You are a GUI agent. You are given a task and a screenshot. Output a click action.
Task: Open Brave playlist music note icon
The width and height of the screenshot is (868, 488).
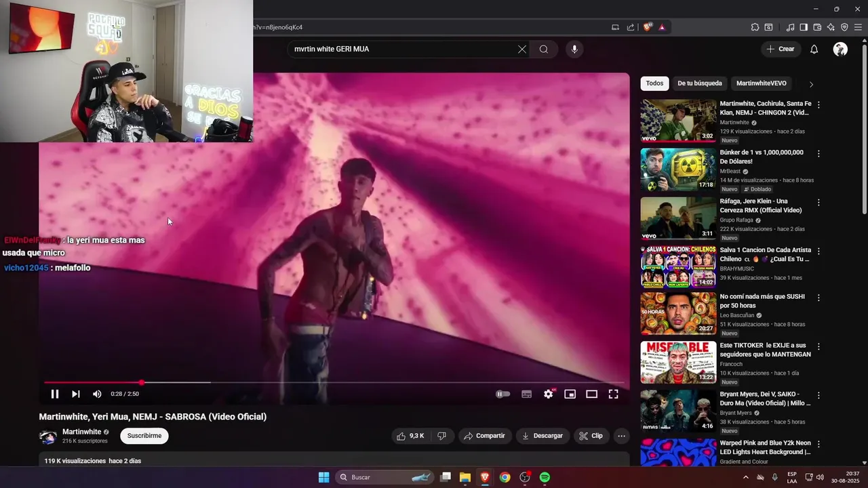[x=790, y=27]
